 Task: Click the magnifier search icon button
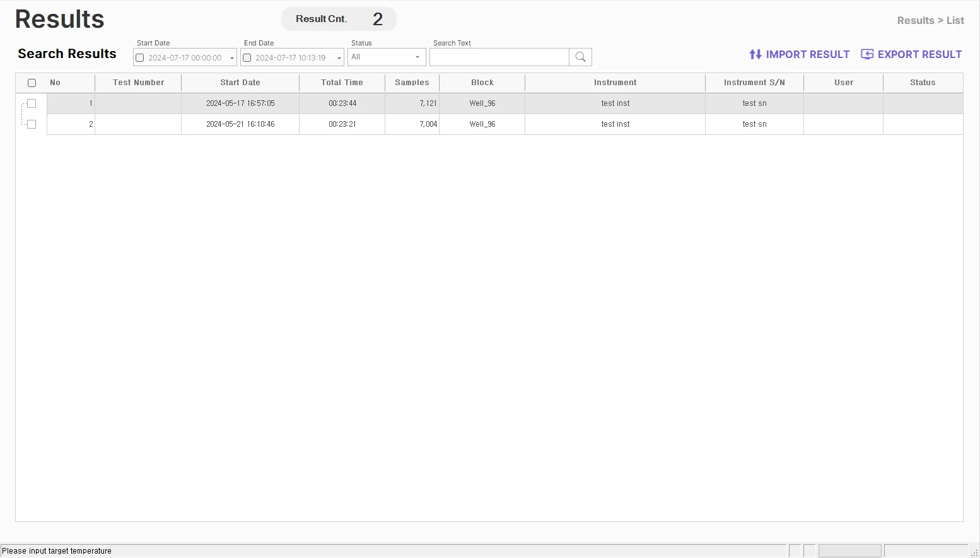pyautogui.click(x=580, y=57)
